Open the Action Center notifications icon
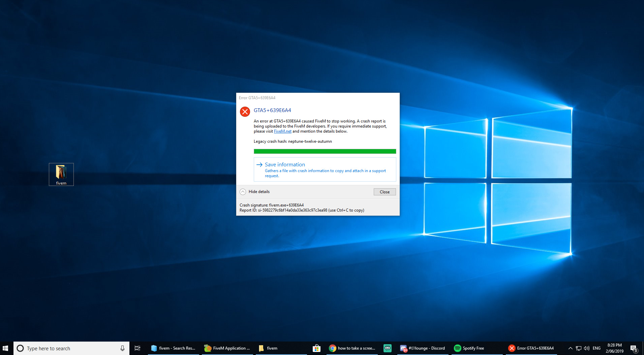The height and width of the screenshot is (355, 644). pyautogui.click(x=634, y=348)
